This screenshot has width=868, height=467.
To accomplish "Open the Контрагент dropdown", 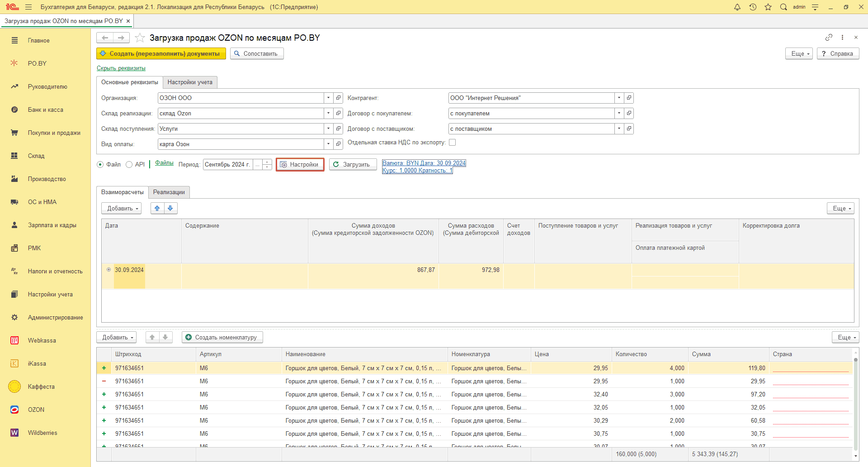I will (x=619, y=98).
